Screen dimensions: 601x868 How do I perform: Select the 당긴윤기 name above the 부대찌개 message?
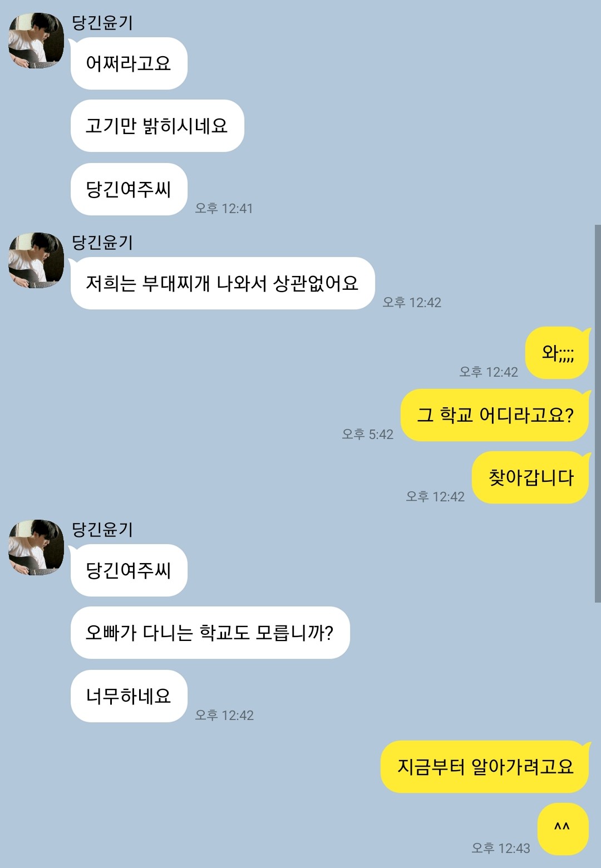[x=102, y=243]
